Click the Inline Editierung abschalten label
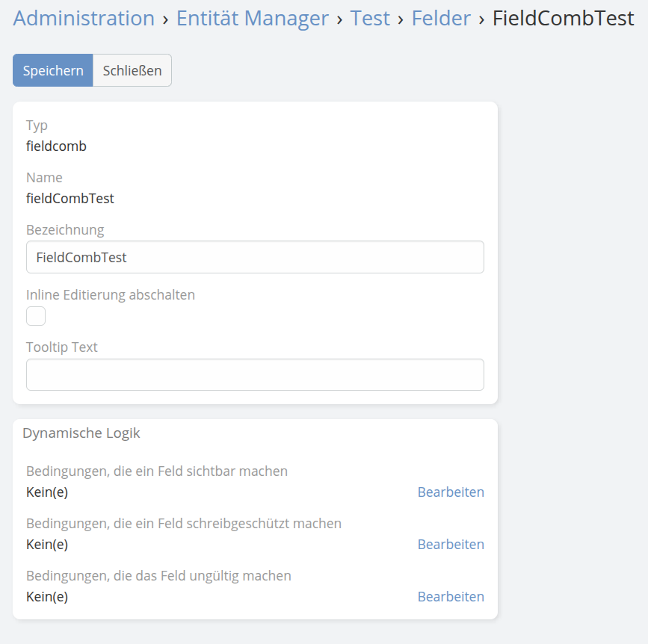This screenshot has width=648, height=644. [x=111, y=295]
